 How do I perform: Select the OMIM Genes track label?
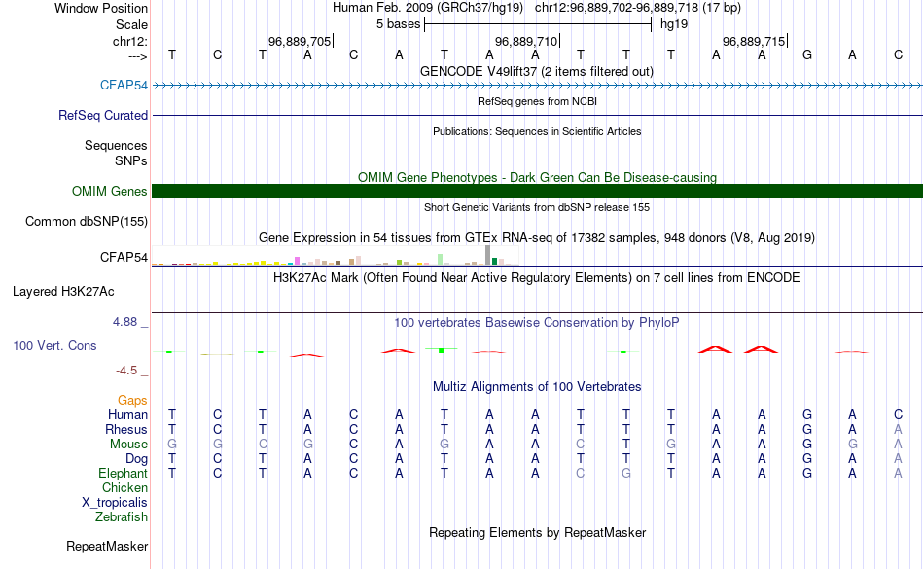[x=110, y=191]
